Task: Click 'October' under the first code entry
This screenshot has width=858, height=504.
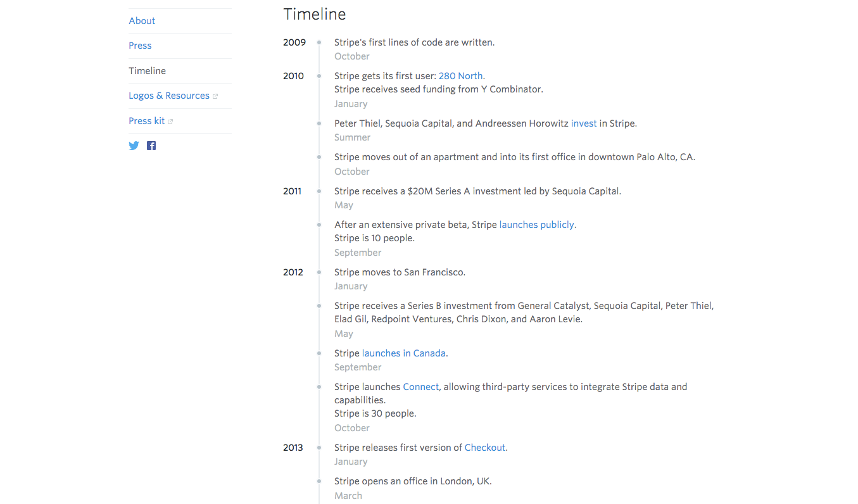Action: 352,56
